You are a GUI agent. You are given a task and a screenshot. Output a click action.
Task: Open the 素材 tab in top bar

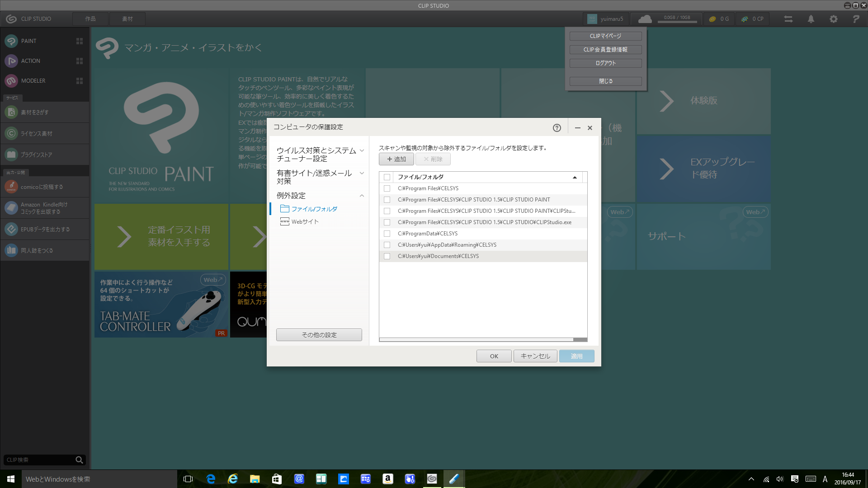coord(127,19)
